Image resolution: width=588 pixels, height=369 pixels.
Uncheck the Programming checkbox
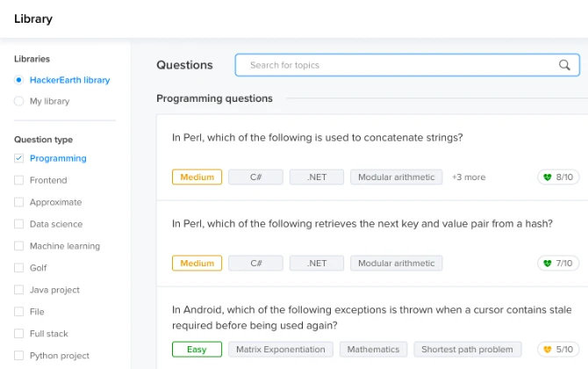[18, 158]
